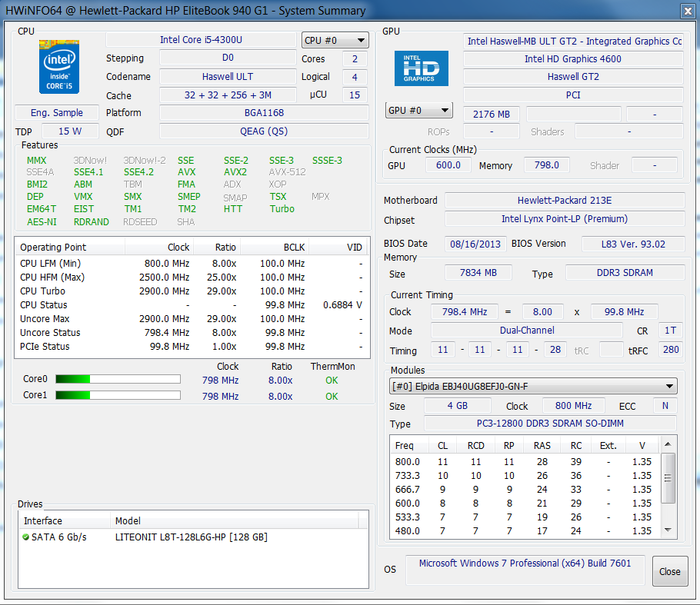Viewport: 700px width, 605px height.
Task: Select the CPU HFM (Max) row
Action: click(x=192, y=277)
